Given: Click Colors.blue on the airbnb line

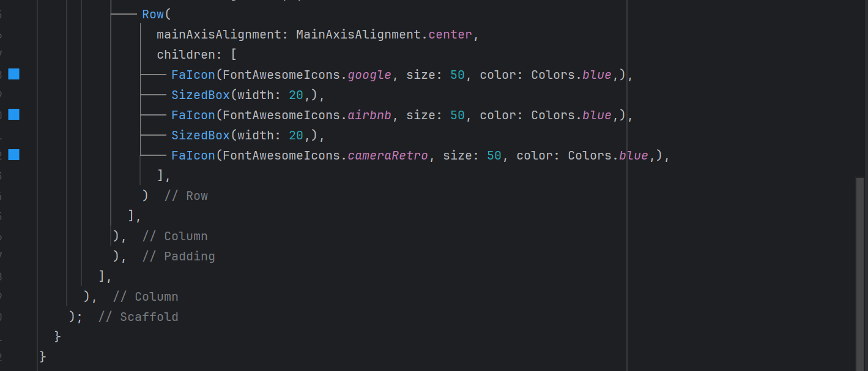Looking at the screenshot, I should (571, 116).
